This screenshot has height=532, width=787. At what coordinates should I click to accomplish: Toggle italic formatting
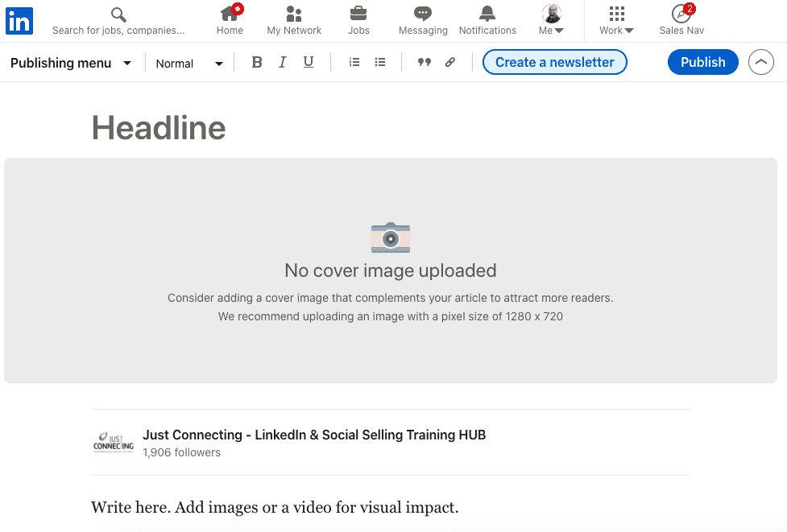[x=282, y=63]
